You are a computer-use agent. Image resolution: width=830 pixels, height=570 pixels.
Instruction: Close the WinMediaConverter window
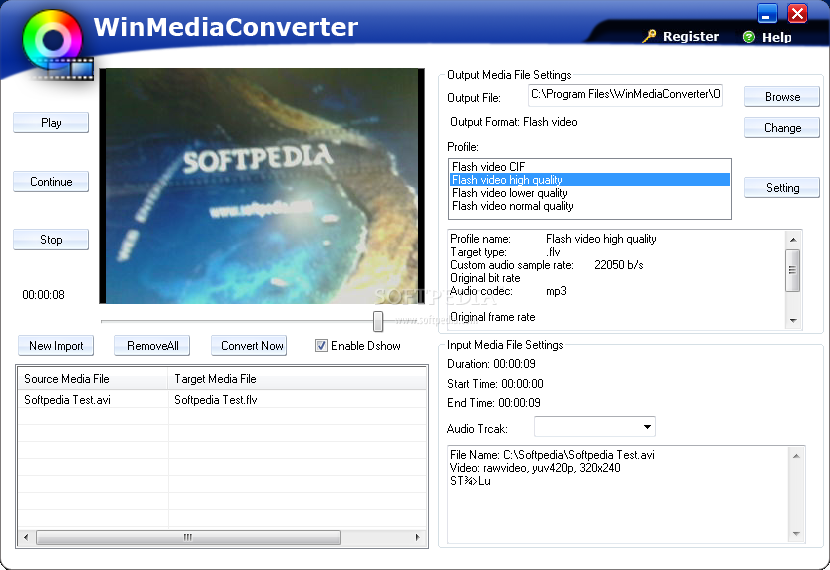[797, 13]
